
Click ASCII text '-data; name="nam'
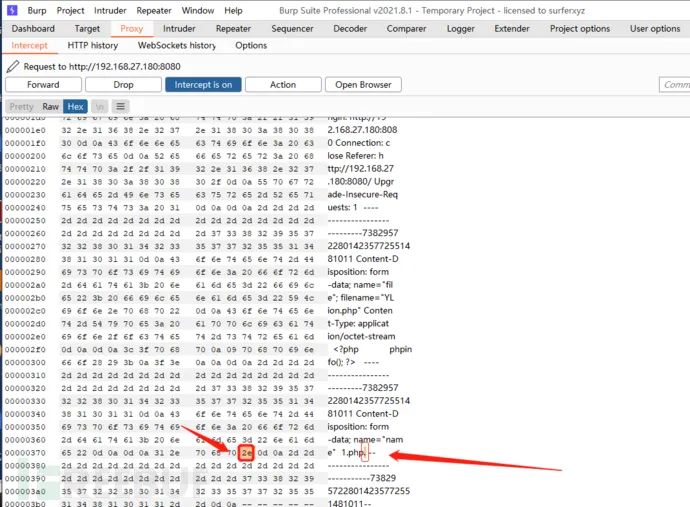[365, 440]
